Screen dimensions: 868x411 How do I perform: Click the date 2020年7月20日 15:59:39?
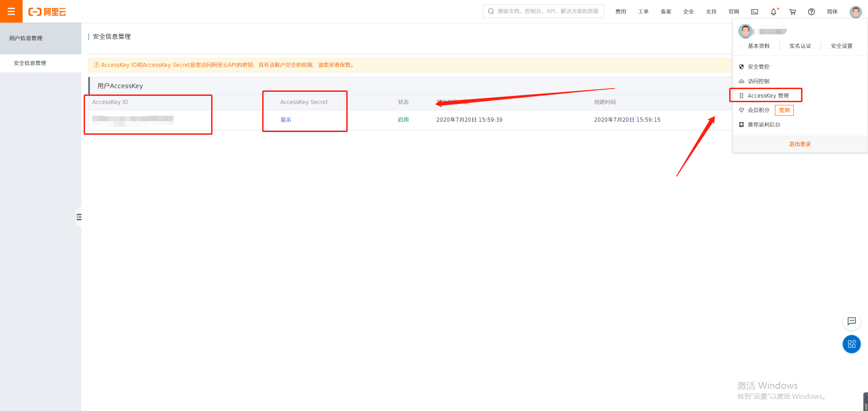click(469, 120)
